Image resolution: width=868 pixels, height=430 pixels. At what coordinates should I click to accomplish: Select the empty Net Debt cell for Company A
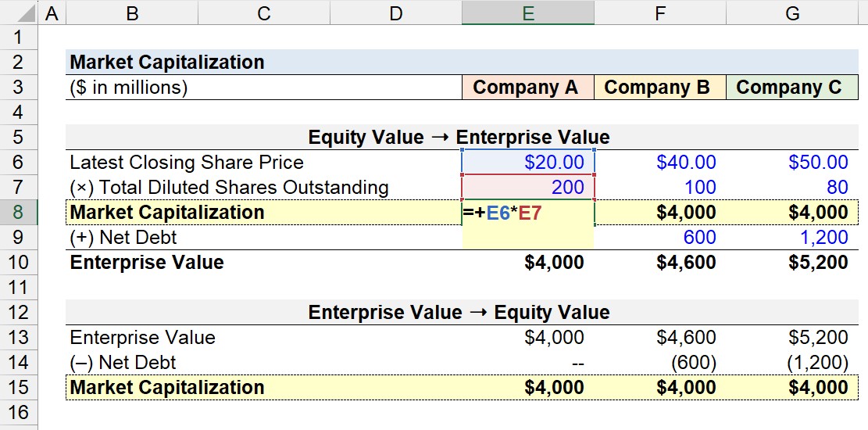coord(527,237)
